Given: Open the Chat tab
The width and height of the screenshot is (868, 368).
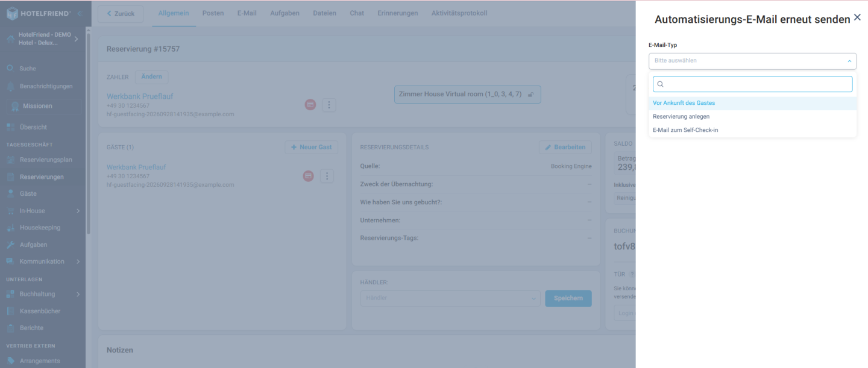Looking at the screenshot, I should (x=357, y=13).
